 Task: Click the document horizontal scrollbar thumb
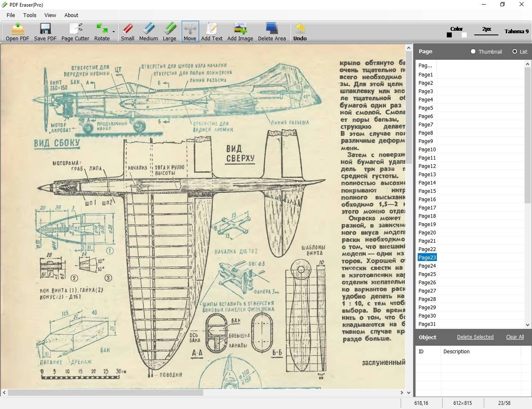click(106, 392)
